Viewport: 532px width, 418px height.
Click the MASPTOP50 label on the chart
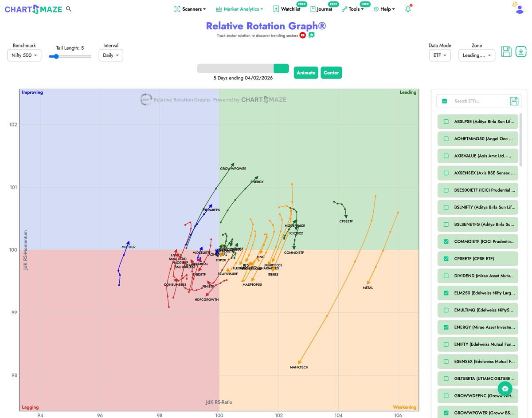coord(252,284)
